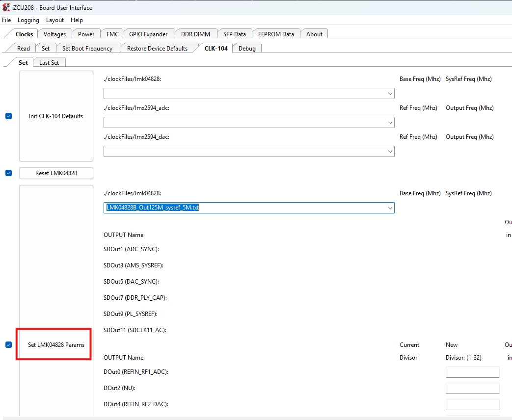Select the Set Boot Frequency tab
The width and height of the screenshot is (512, 420).
coord(88,48)
